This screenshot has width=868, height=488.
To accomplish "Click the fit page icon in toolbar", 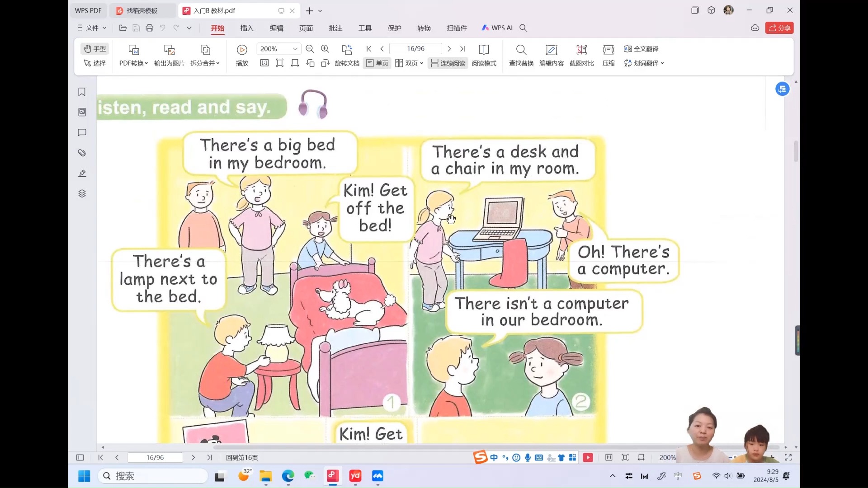I will pyautogui.click(x=280, y=63).
